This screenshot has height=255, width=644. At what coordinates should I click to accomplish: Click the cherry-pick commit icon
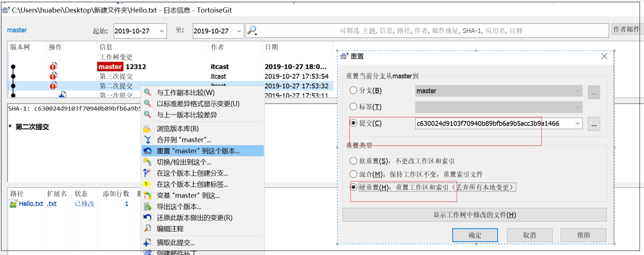(148, 243)
